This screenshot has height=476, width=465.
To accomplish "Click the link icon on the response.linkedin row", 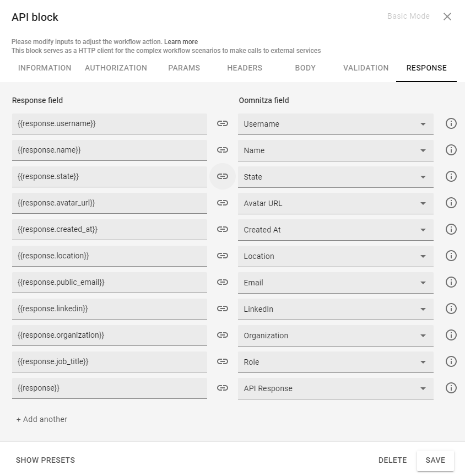I will [x=223, y=309].
